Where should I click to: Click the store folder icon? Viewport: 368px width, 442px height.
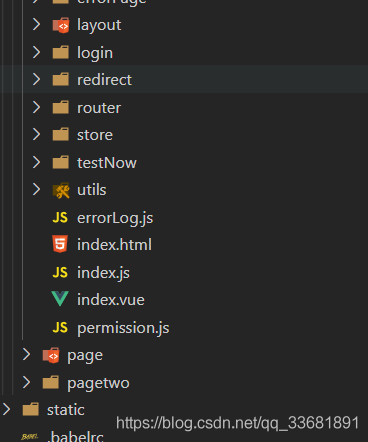[61, 134]
